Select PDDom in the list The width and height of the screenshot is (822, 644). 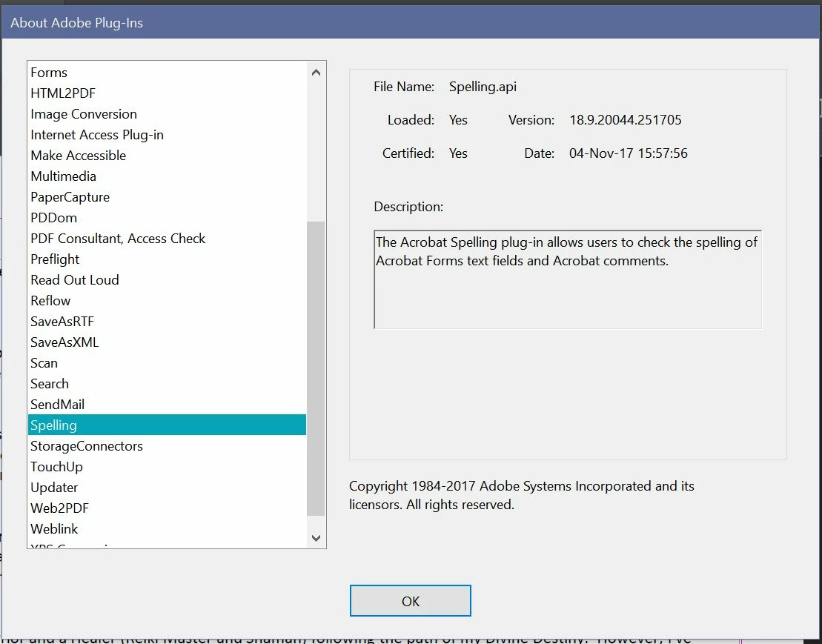pos(167,217)
